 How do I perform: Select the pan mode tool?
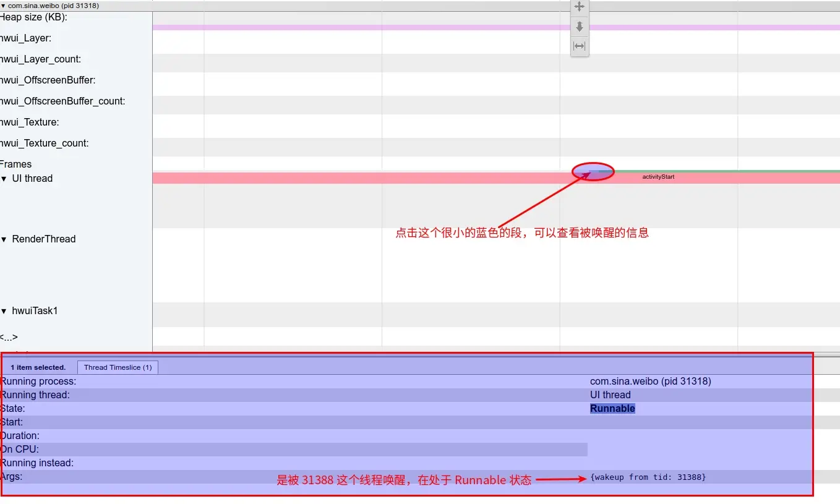(x=579, y=6)
